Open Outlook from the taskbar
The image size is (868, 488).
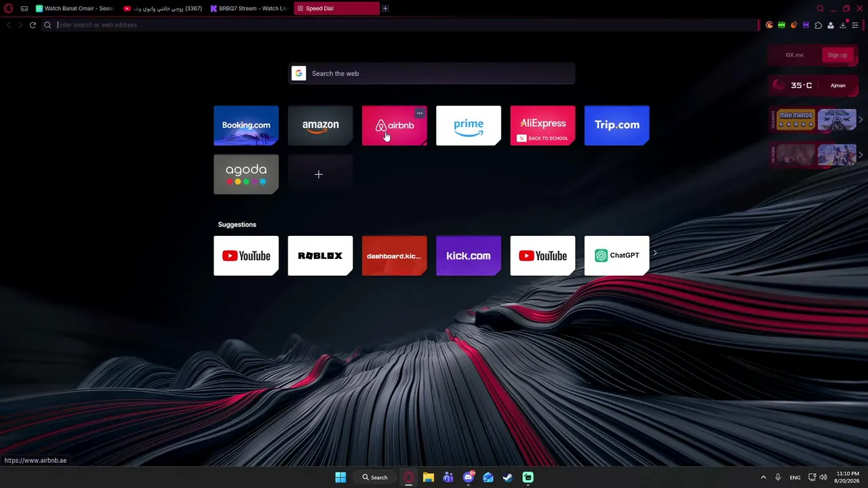[488, 477]
